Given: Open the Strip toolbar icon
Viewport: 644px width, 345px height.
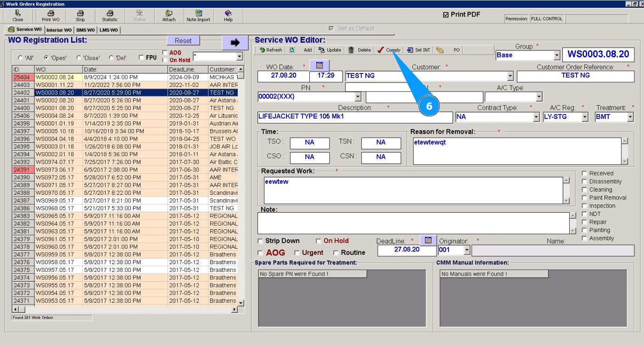Looking at the screenshot, I should [x=80, y=16].
